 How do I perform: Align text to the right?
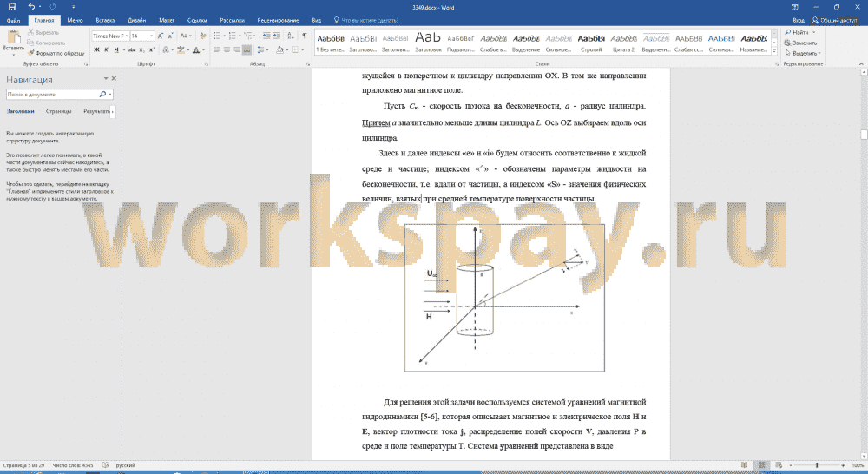click(x=237, y=49)
